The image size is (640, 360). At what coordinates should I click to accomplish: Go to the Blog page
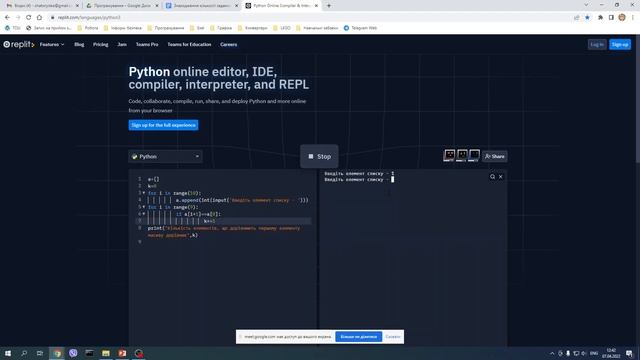[79, 44]
